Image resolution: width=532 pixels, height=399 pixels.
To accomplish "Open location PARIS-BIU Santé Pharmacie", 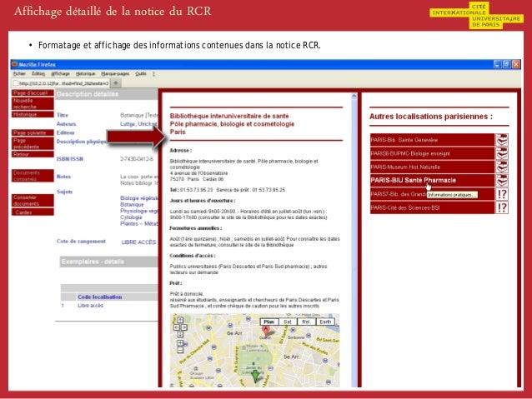I will coord(433,181).
